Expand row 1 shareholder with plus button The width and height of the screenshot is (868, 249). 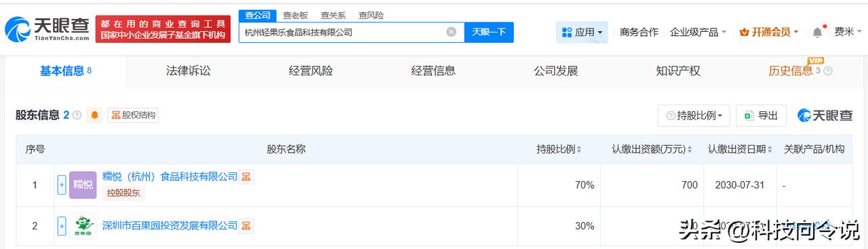tap(62, 185)
